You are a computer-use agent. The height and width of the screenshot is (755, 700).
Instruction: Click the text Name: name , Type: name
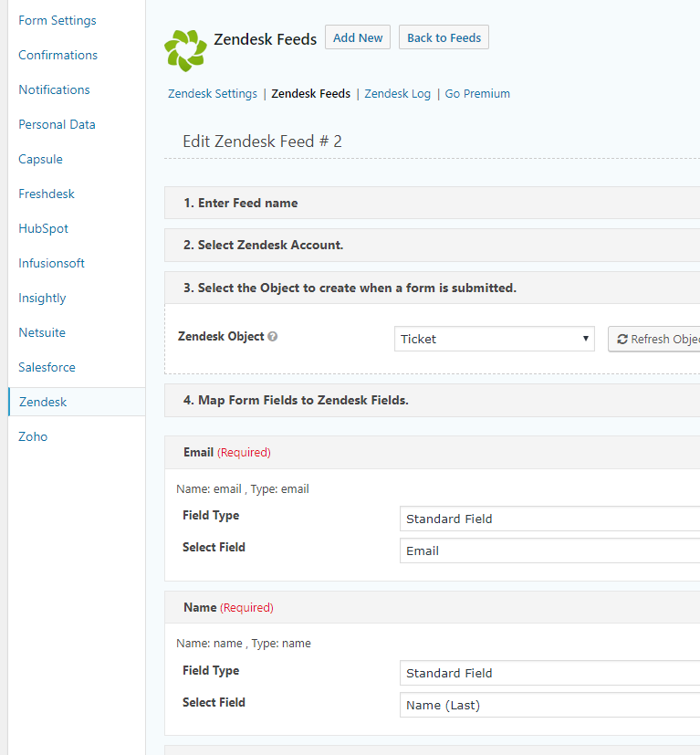click(244, 644)
